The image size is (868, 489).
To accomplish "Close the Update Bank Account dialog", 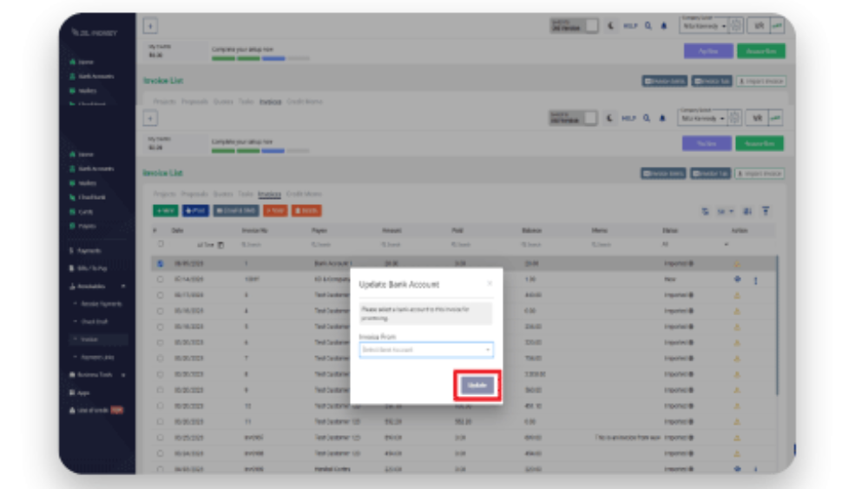I will (490, 283).
